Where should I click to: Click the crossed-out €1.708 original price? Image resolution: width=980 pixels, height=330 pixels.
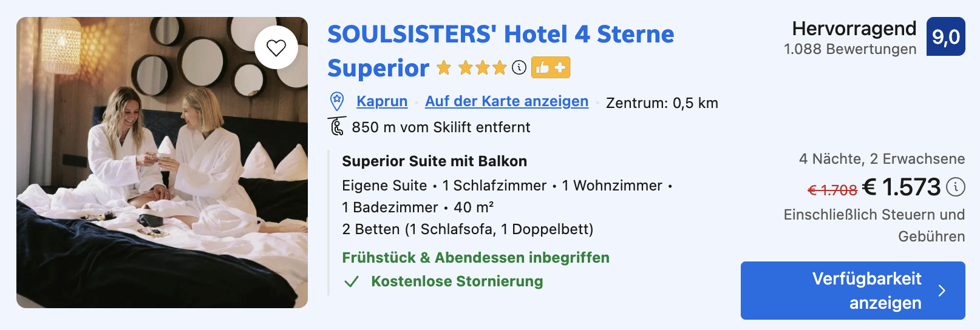[x=832, y=190]
